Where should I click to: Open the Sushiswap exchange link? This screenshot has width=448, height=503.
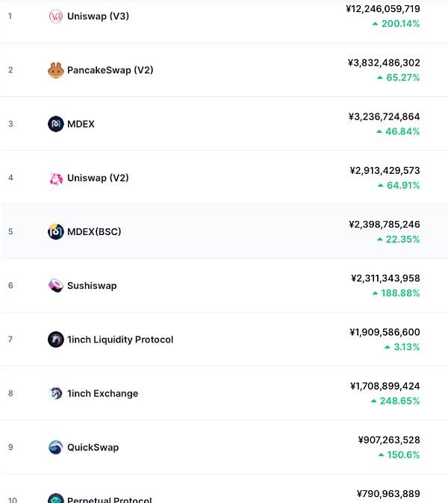(x=92, y=286)
